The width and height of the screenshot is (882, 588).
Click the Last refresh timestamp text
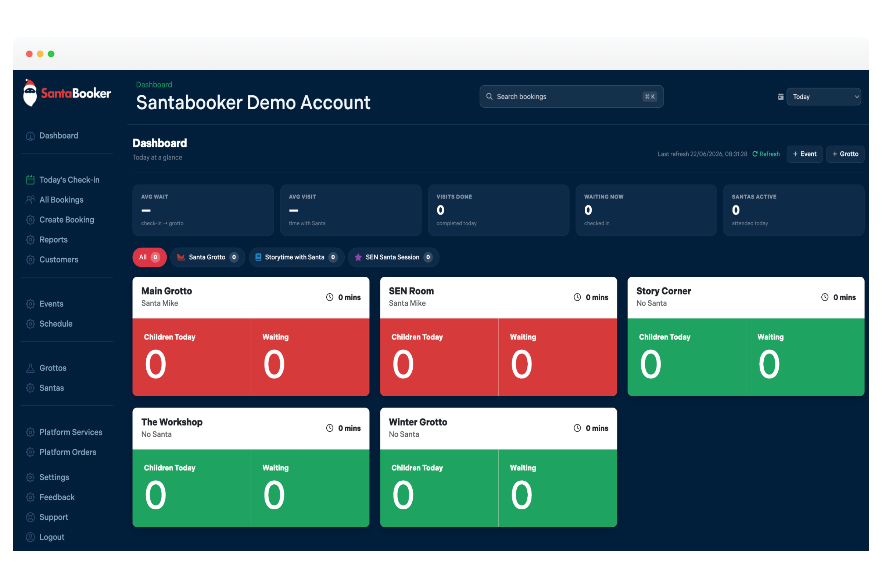(702, 154)
